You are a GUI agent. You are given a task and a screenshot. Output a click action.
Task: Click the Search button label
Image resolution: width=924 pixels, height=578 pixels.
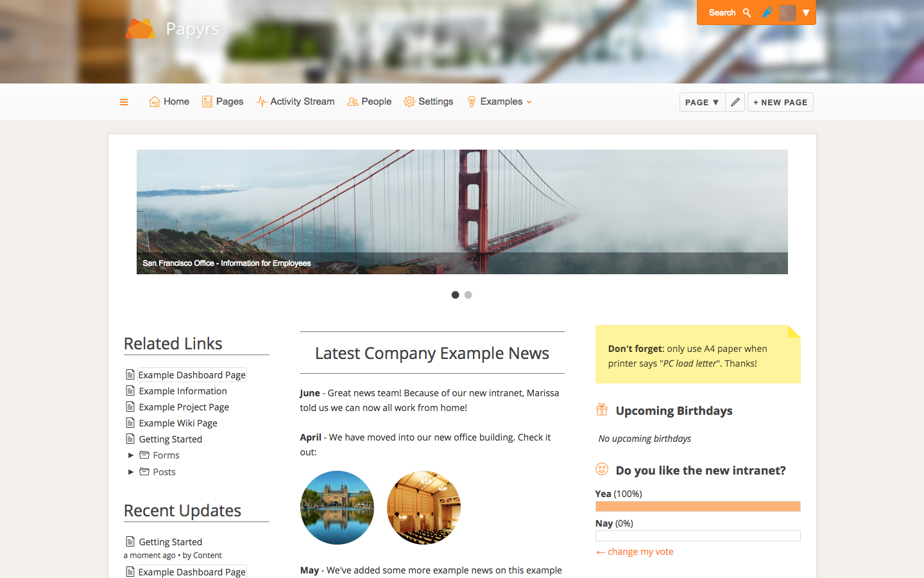[x=722, y=13]
